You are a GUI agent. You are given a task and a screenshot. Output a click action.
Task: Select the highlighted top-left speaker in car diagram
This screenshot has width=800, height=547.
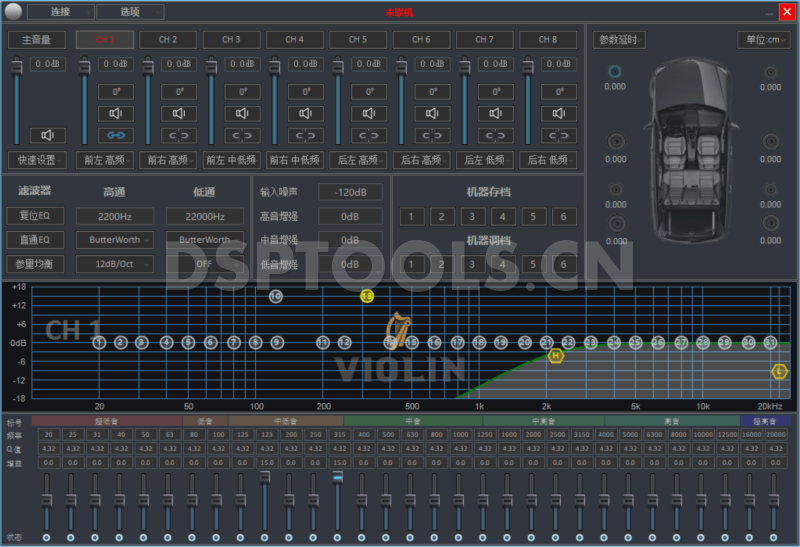click(x=615, y=72)
